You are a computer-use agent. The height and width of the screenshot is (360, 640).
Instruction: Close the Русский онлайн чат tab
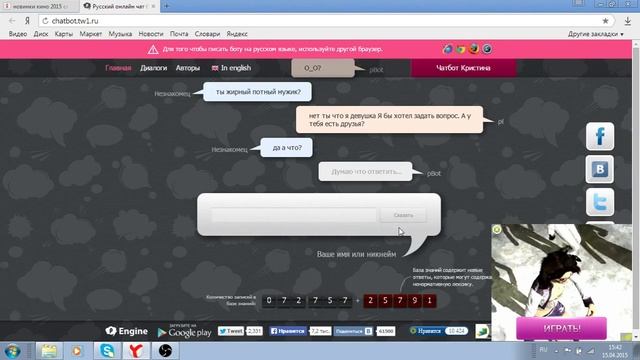point(153,6)
